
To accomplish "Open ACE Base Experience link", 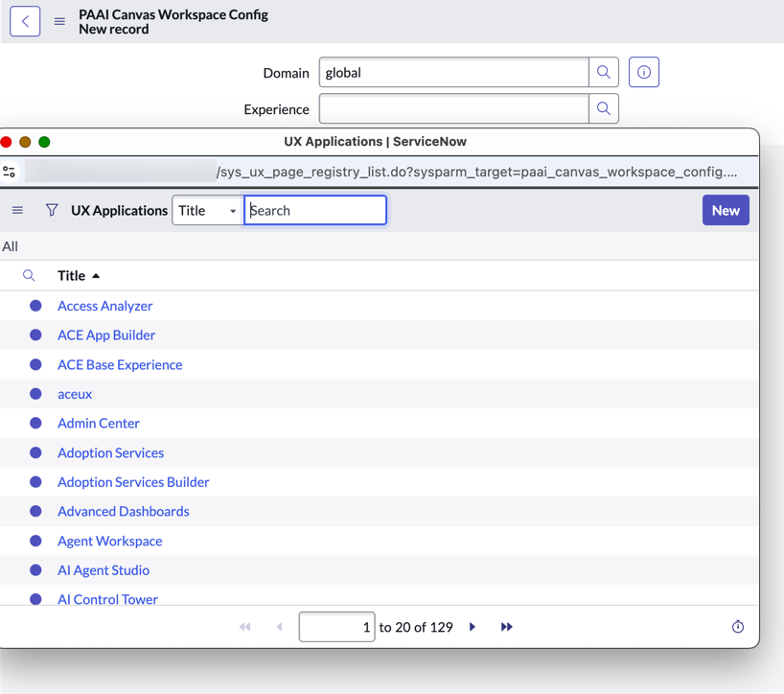I will point(120,364).
